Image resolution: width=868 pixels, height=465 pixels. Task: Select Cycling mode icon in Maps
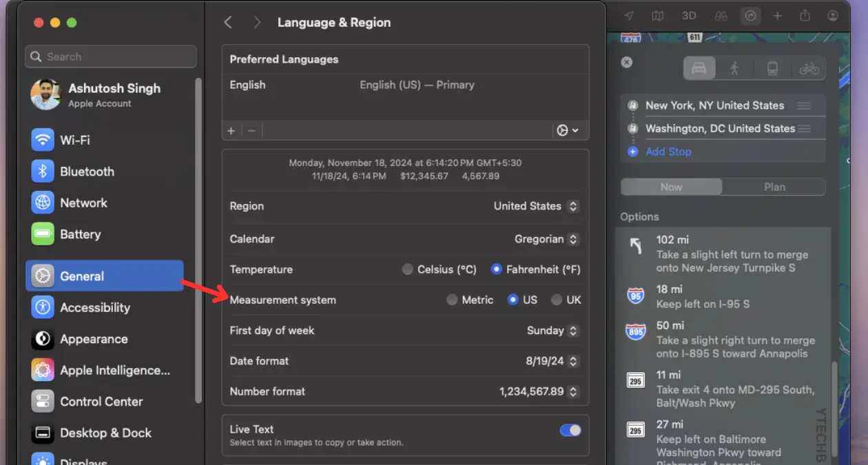point(809,69)
